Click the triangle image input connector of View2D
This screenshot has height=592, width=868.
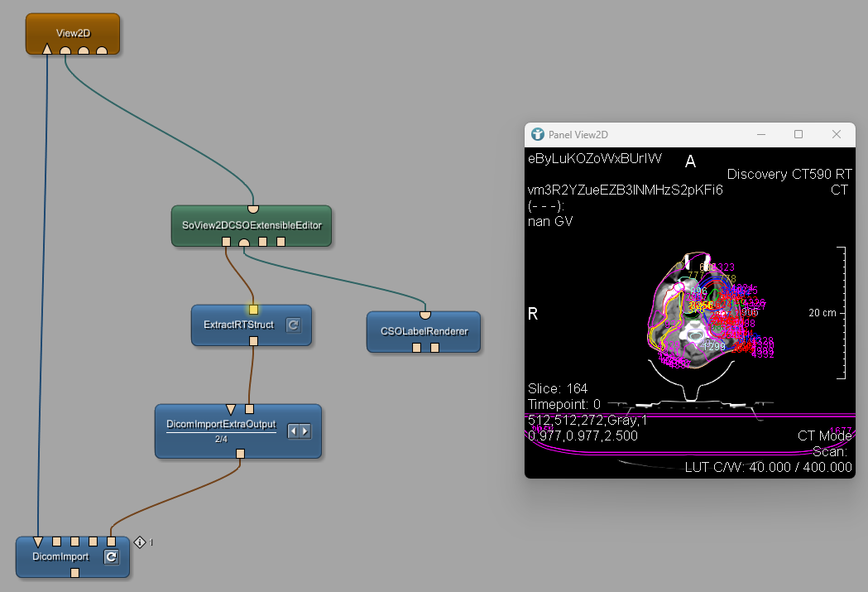[47, 51]
